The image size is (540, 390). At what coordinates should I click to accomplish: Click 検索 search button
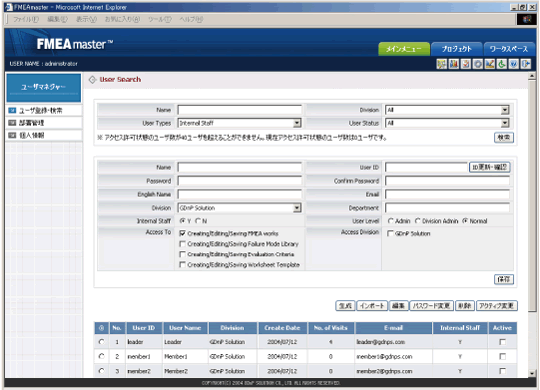[x=504, y=137]
